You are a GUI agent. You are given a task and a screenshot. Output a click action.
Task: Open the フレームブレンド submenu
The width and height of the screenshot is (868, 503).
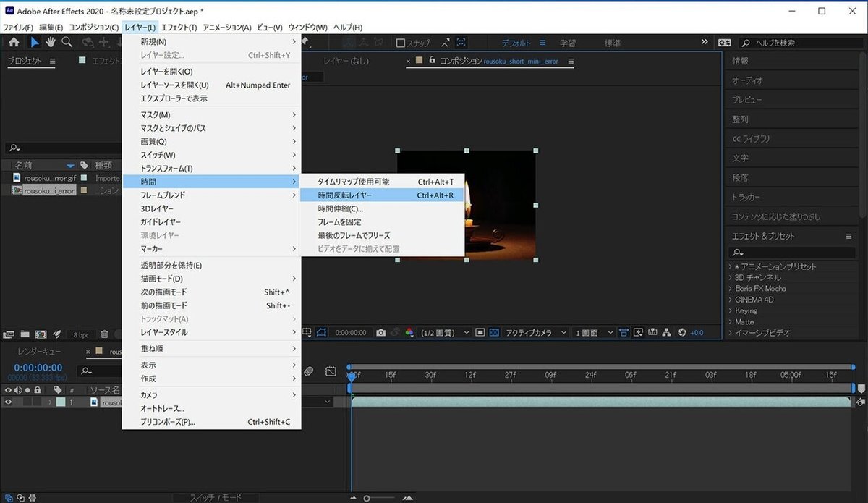pyautogui.click(x=211, y=195)
